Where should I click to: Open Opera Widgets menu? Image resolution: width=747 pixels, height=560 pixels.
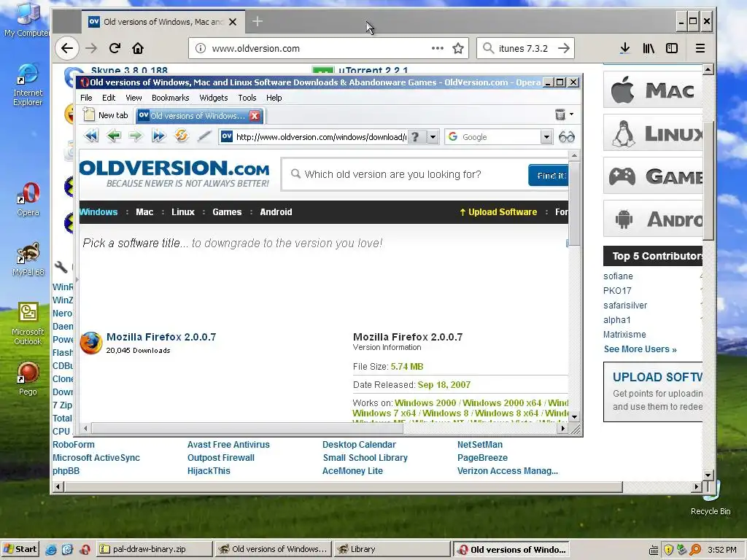214,98
